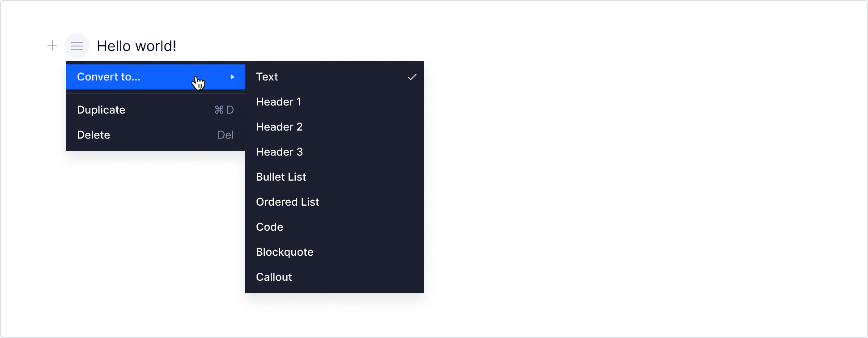Choose Callout block type
Viewport: 868px width, 338px height.
point(274,277)
